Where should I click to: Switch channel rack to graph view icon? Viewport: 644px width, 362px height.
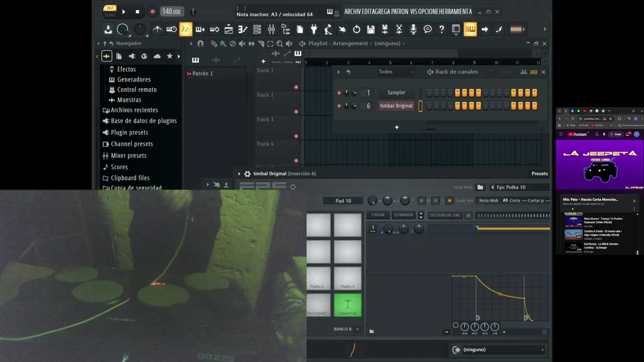[524, 72]
